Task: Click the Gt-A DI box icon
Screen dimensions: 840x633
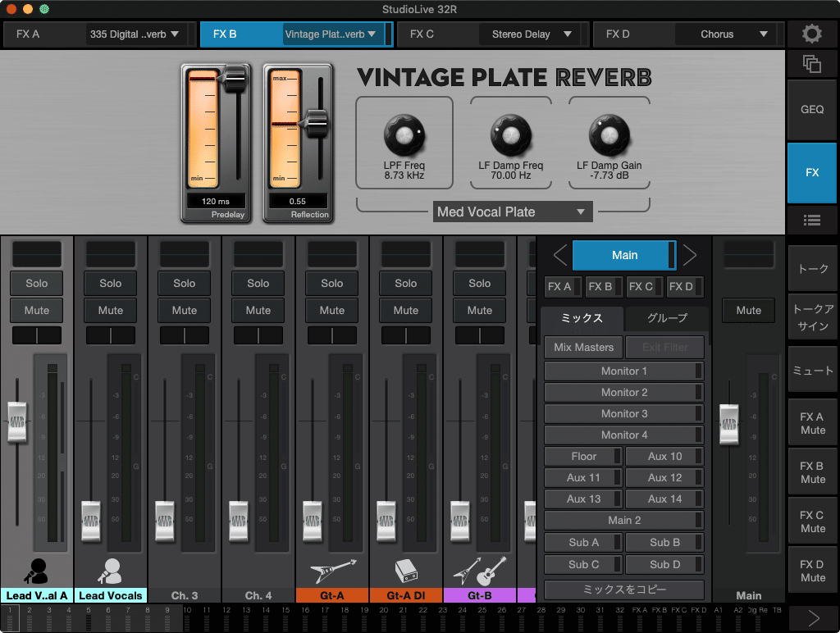Action: pos(406,572)
